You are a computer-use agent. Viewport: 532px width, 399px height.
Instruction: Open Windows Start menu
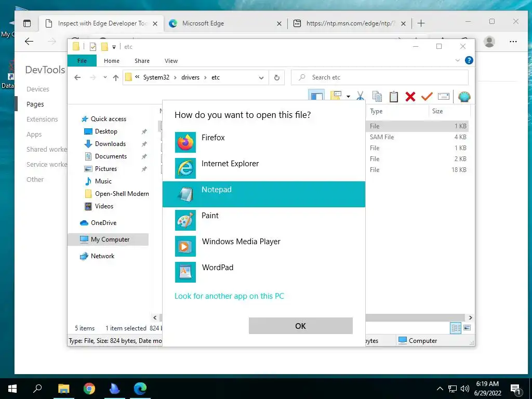(x=12, y=389)
